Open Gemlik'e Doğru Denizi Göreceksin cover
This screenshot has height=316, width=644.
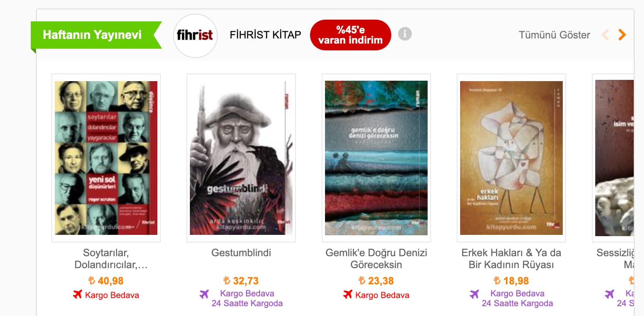point(376,158)
